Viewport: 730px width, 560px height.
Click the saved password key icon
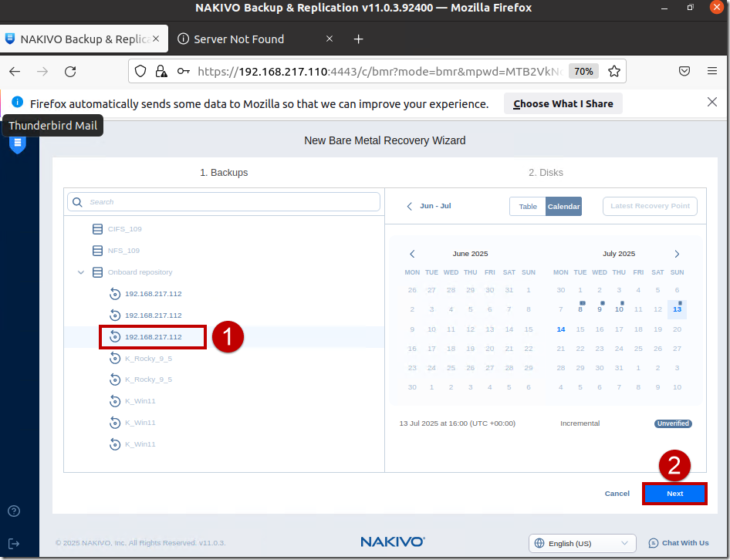click(184, 71)
